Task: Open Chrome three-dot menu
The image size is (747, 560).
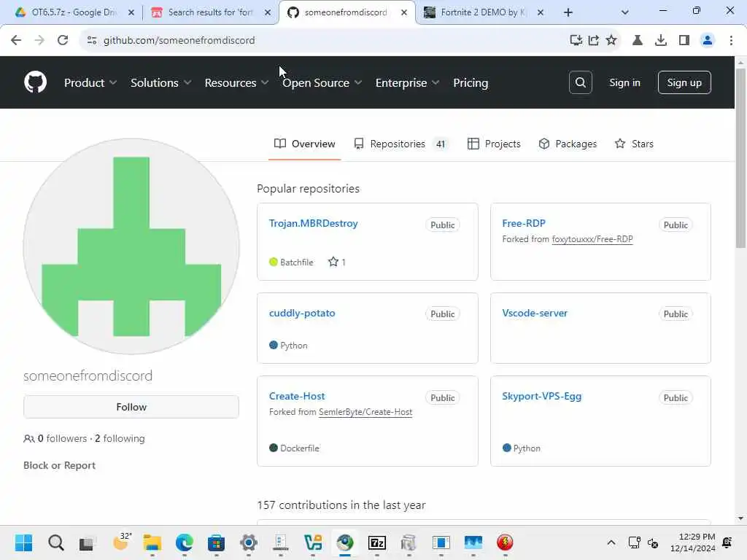Action: (731, 41)
